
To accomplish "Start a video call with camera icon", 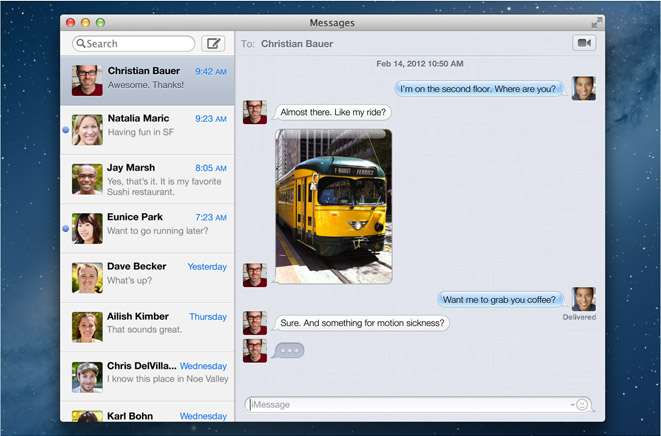I will [583, 44].
